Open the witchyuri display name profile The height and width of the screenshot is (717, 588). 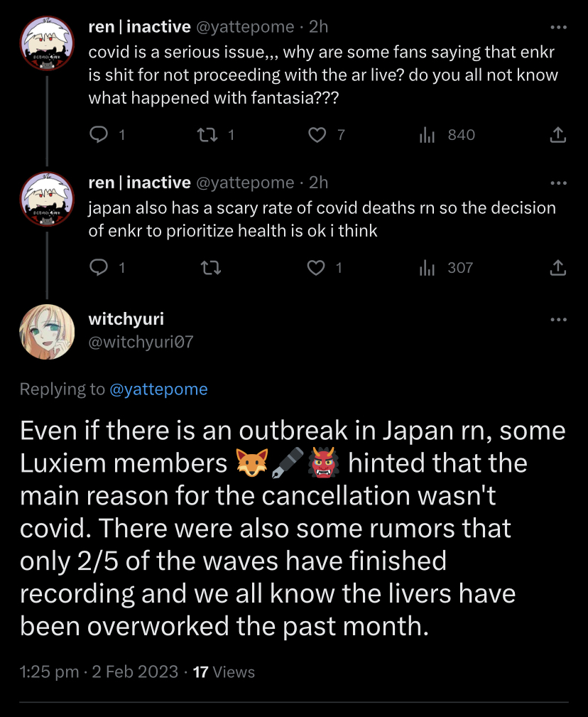pyautogui.click(x=126, y=319)
